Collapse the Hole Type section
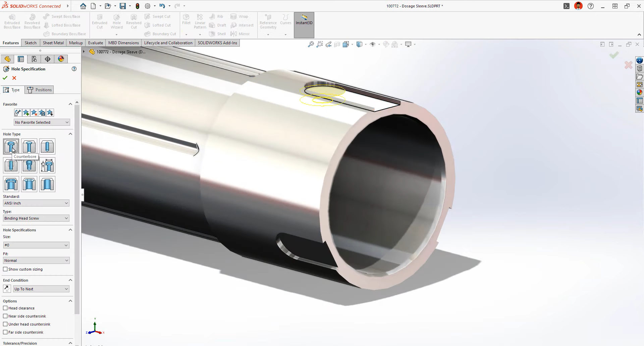The width and height of the screenshot is (644, 346). click(70, 134)
